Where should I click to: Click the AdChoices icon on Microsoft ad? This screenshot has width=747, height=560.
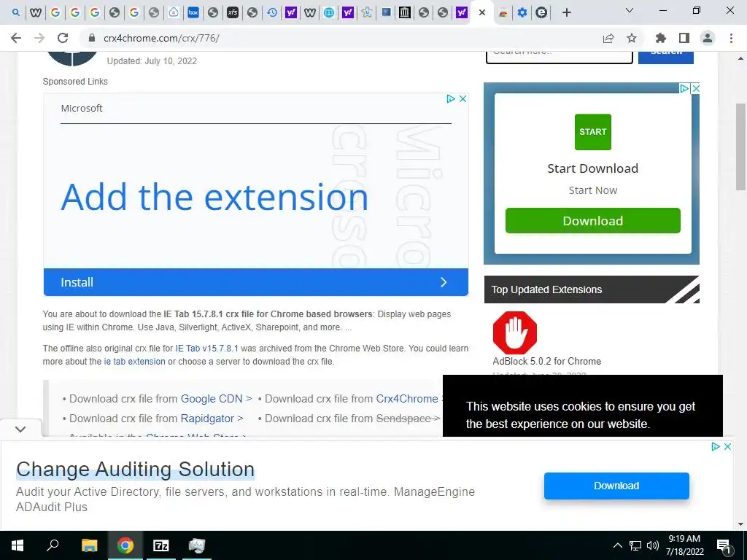point(450,98)
